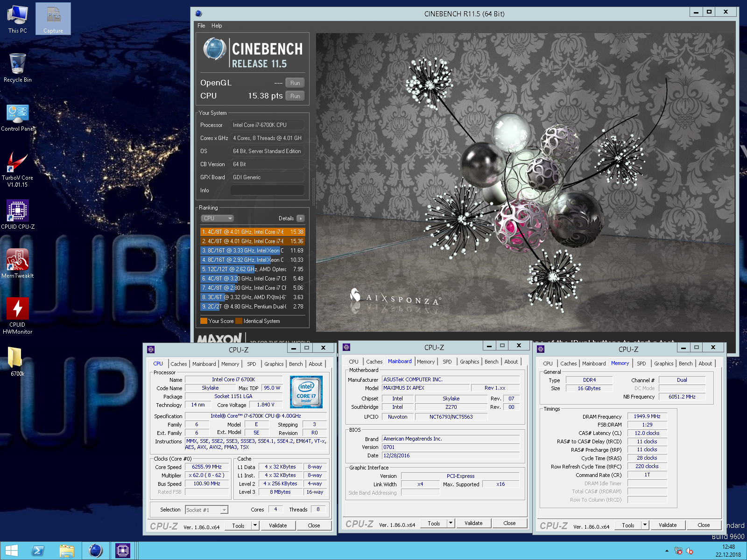Viewport: 747px width, 560px height.
Task: Switch to Caches tab in left CPU-Z
Action: pos(178,364)
